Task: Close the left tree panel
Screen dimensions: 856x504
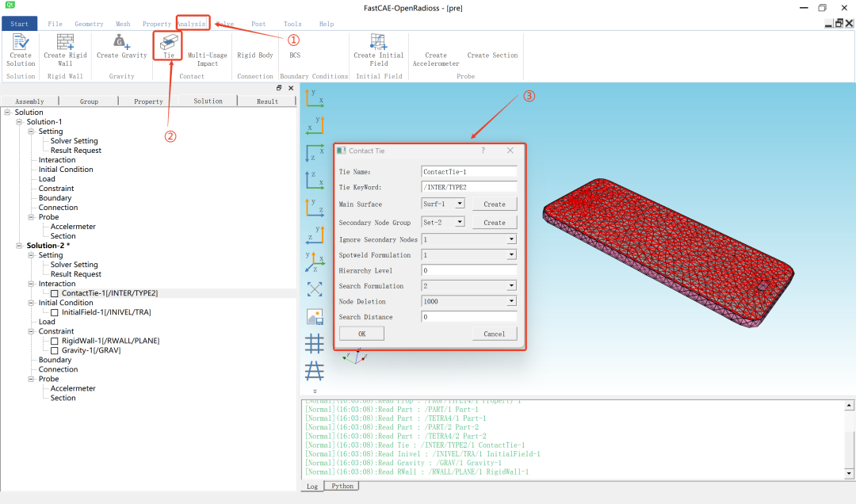Action: point(291,88)
